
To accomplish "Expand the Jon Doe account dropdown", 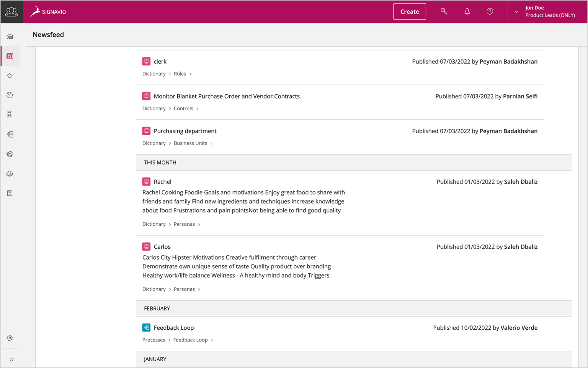I will coord(516,11).
